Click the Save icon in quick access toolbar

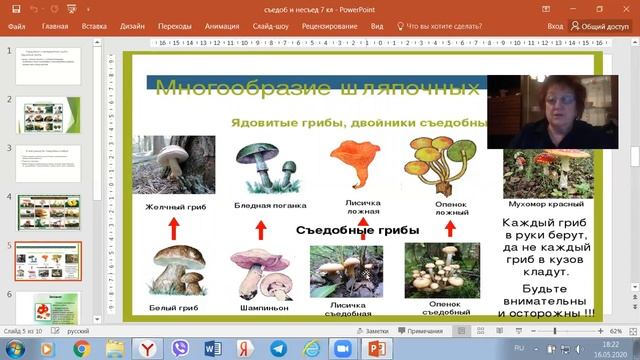tap(16, 9)
